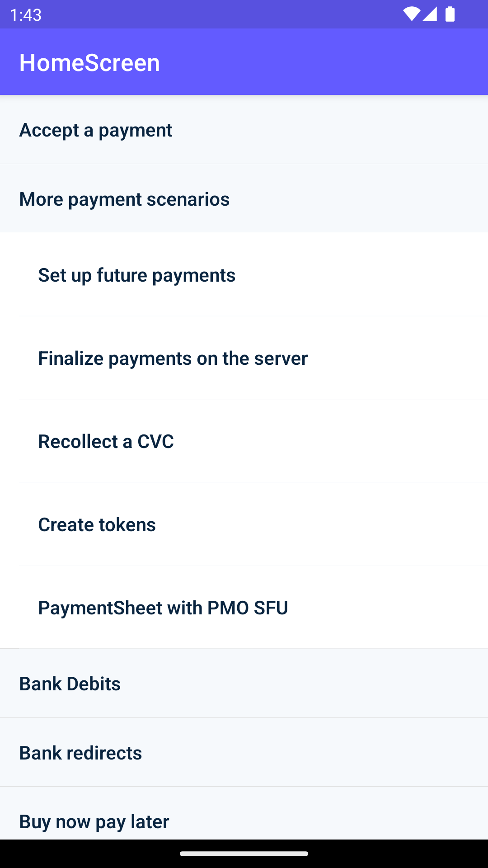Tap blank row space beside Recollect a CVC
Screen dimensions: 488x868
click(x=339, y=442)
